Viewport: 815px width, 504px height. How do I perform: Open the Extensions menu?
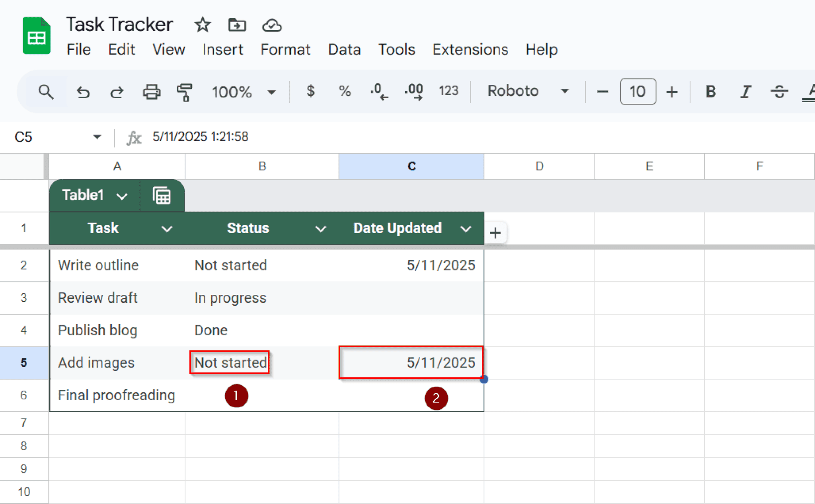point(470,50)
